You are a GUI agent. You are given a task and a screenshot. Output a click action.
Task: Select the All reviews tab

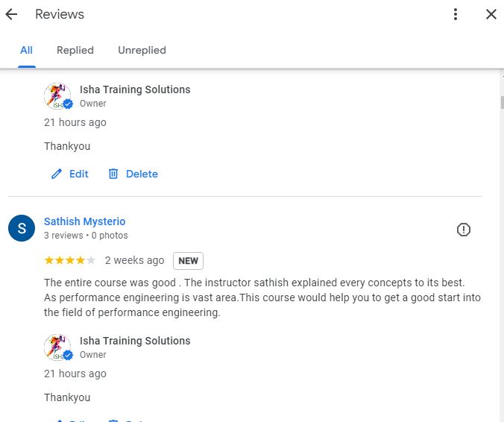pos(26,50)
